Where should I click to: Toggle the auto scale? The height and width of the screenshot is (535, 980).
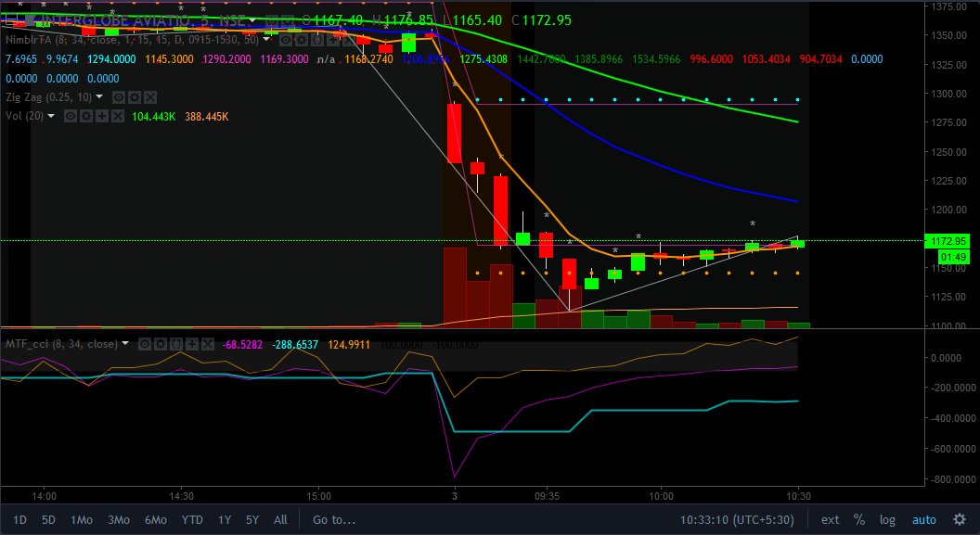[x=923, y=520]
